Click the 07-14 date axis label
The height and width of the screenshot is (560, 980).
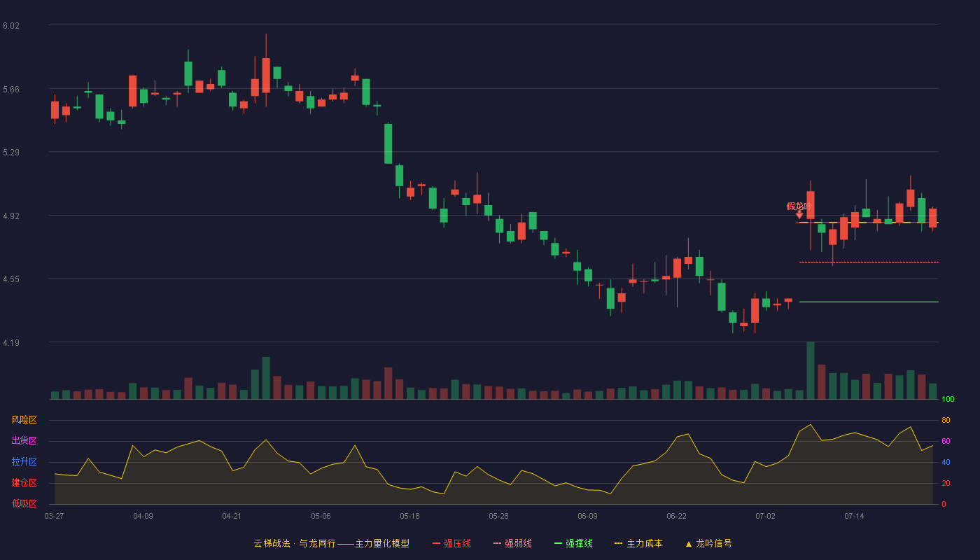tap(854, 516)
